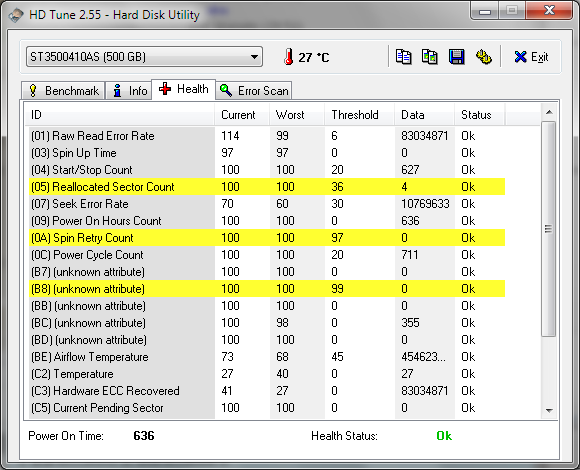580x470 pixels.
Task: Switch to the Benchmark tab
Action: (x=63, y=91)
